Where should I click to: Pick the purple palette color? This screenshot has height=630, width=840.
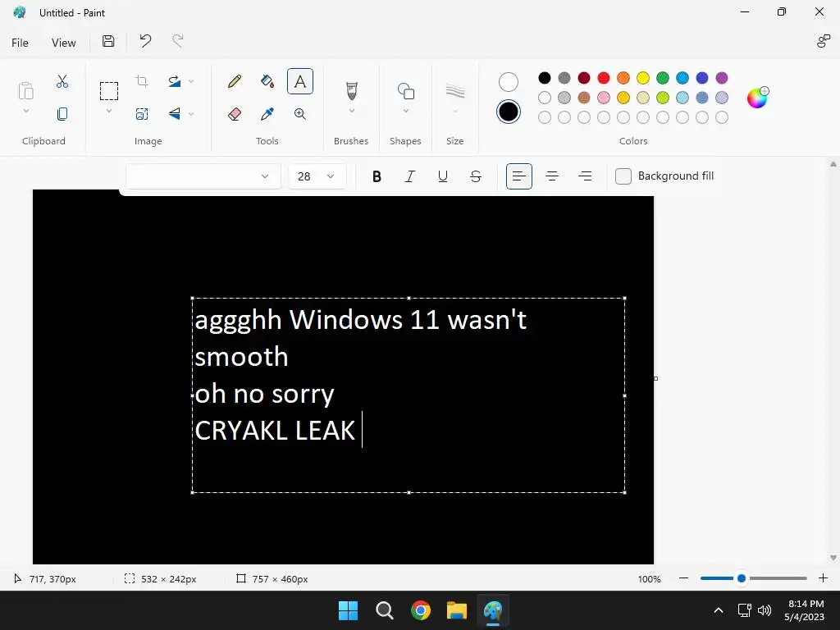(x=722, y=78)
